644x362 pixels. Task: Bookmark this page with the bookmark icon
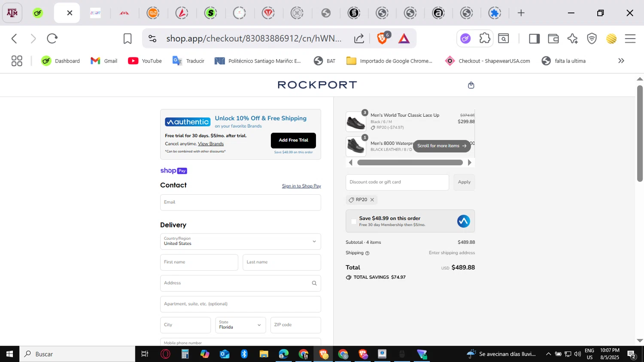point(128,39)
